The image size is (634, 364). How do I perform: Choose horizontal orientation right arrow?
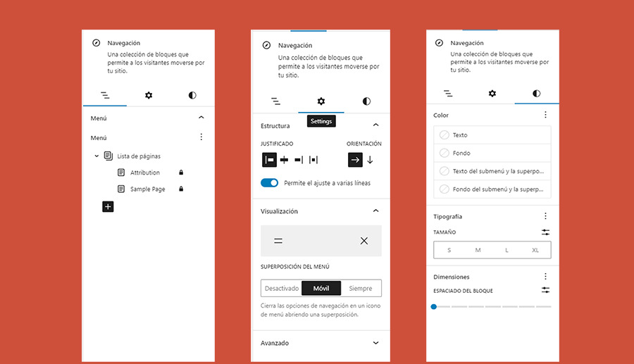click(x=355, y=160)
